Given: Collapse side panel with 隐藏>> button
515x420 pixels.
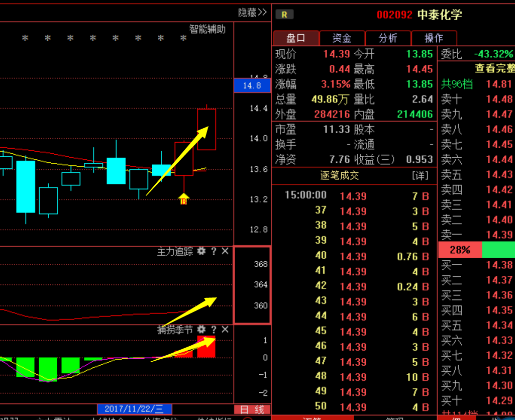Looking at the screenshot, I should point(252,13).
